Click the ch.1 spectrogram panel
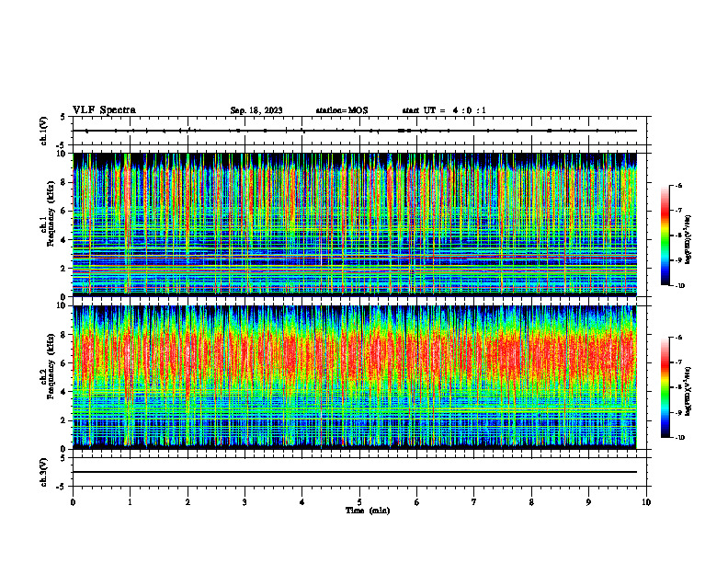The height and width of the screenshot is (563, 728). (x=354, y=224)
